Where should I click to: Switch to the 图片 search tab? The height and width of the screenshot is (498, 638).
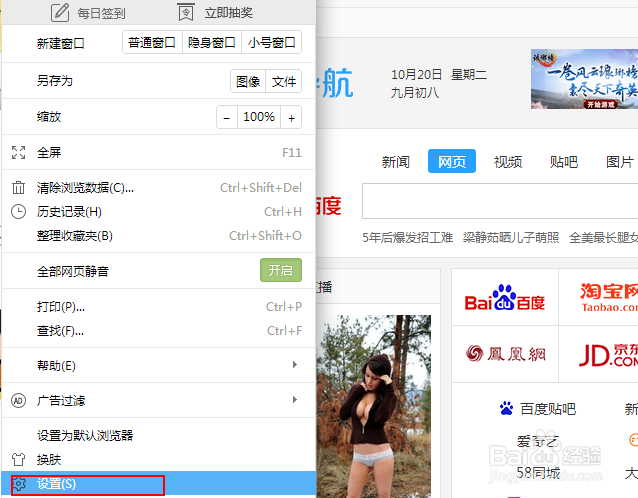point(620,162)
